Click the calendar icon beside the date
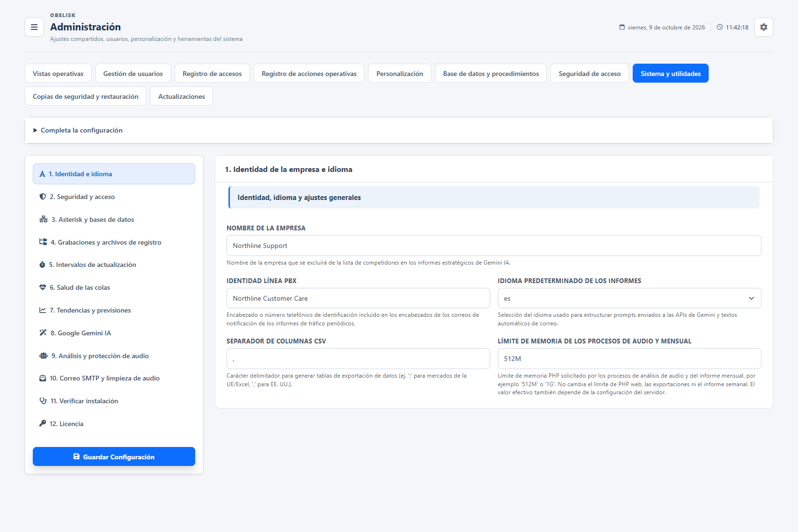This screenshot has height=532, width=798. 622,27
